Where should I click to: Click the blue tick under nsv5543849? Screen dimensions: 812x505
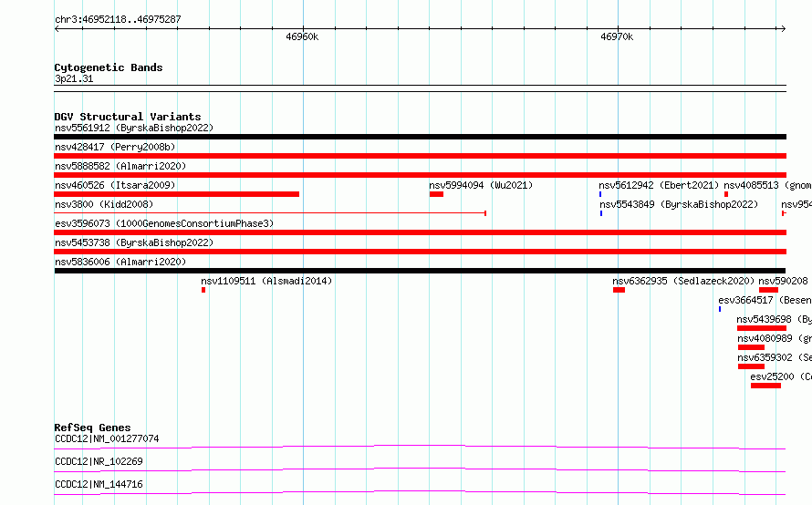pyautogui.click(x=601, y=213)
